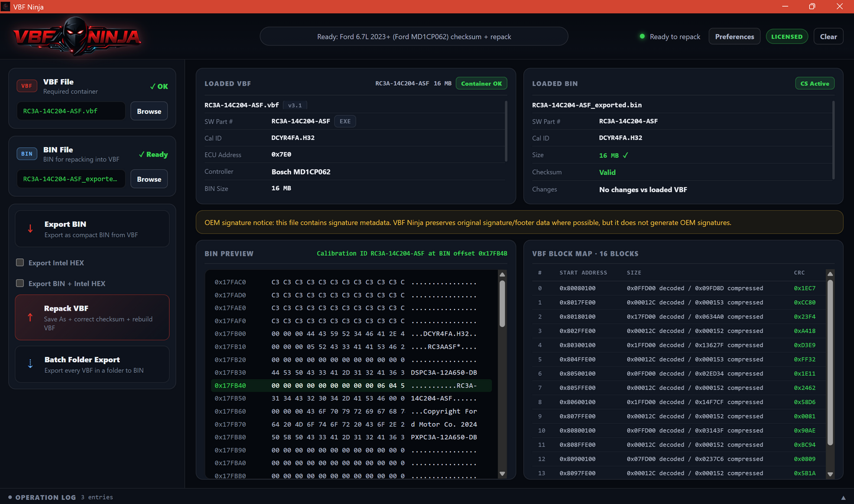Click the Checksum Valid value

click(607, 173)
